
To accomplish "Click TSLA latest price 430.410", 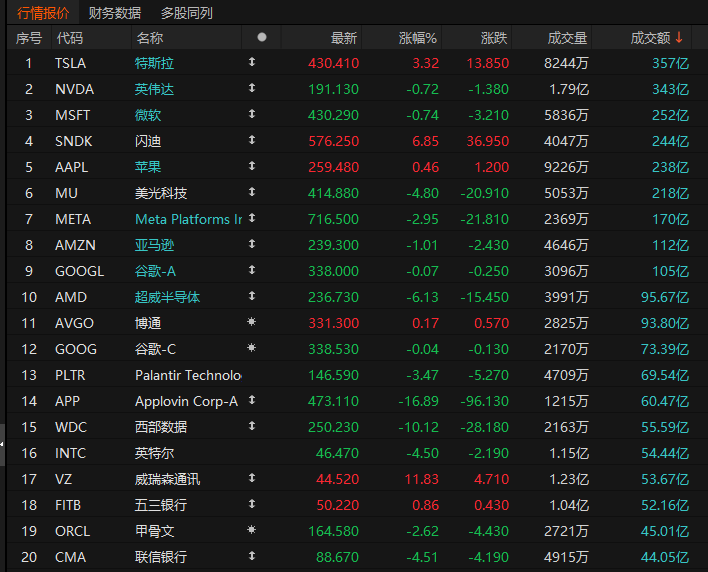I will coord(334,63).
